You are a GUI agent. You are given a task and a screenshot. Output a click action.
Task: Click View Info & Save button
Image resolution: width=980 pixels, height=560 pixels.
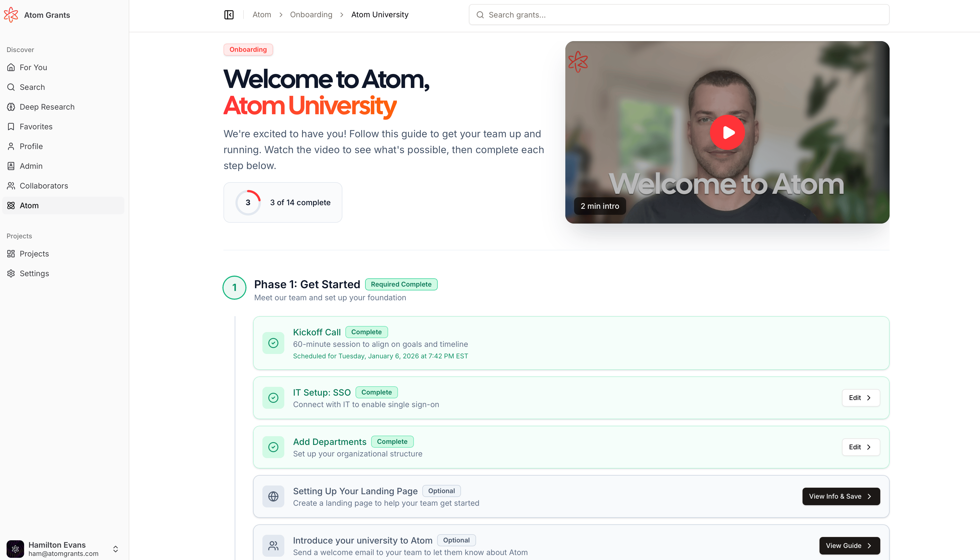(841, 496)
